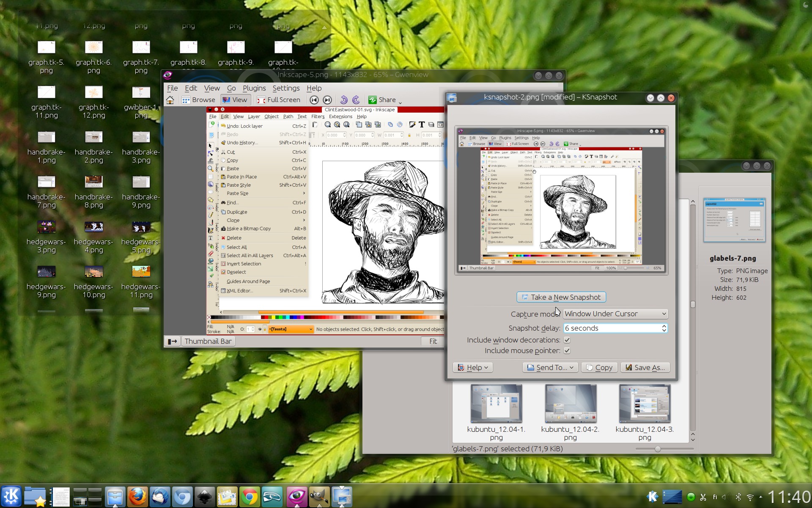The image size is (812, 508).
Task: Go to next image in Gwenview
Action: [x=327, y=100]
